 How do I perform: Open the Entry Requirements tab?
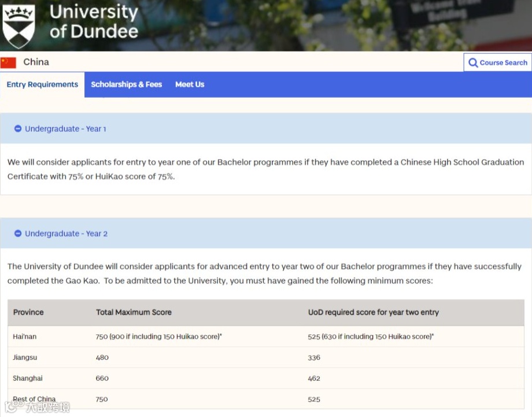(x=42, y=84)
